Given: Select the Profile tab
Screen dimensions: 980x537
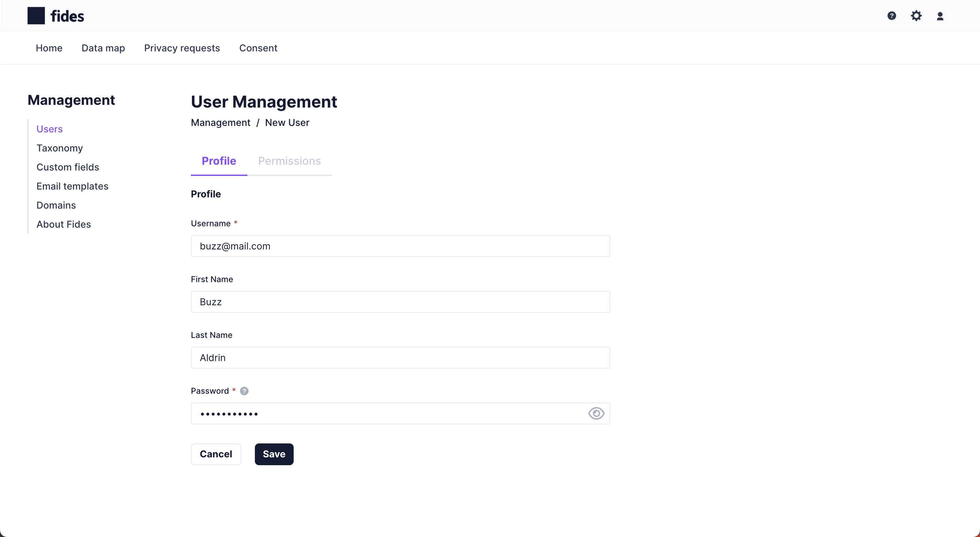Looking at the screenshot, I should (219, 161).
